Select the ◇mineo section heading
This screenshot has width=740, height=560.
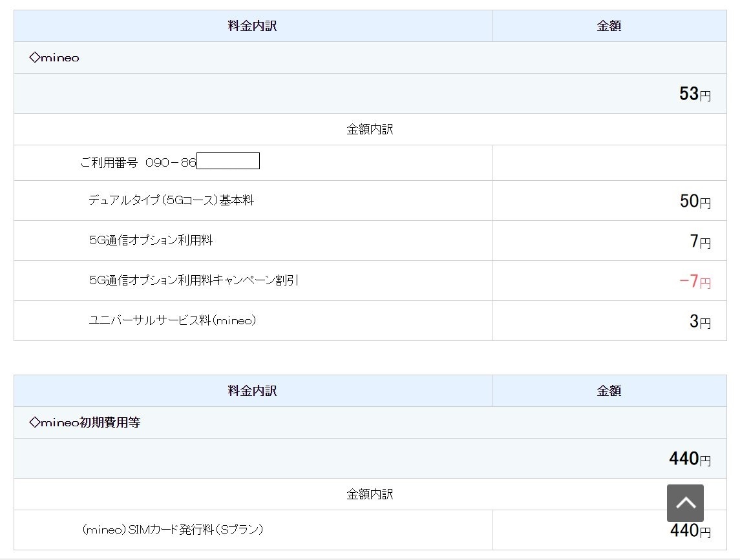click(x=54, y=57)
